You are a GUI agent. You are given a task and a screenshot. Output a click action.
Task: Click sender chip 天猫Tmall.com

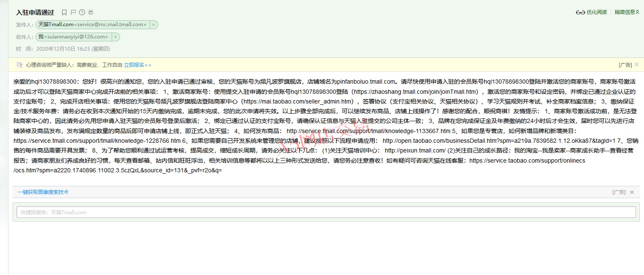[93, 25]
